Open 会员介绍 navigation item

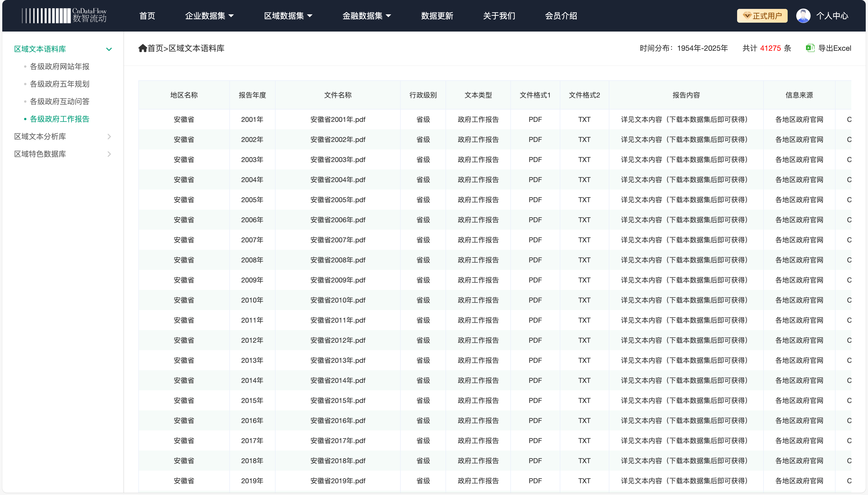click(x=561, y=16)
